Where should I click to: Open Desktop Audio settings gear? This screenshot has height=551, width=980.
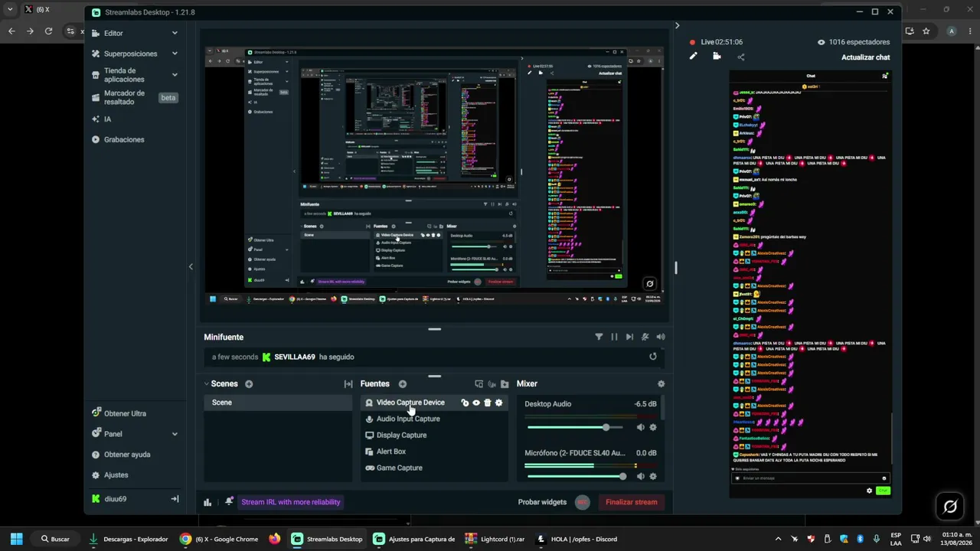[653, 427]
